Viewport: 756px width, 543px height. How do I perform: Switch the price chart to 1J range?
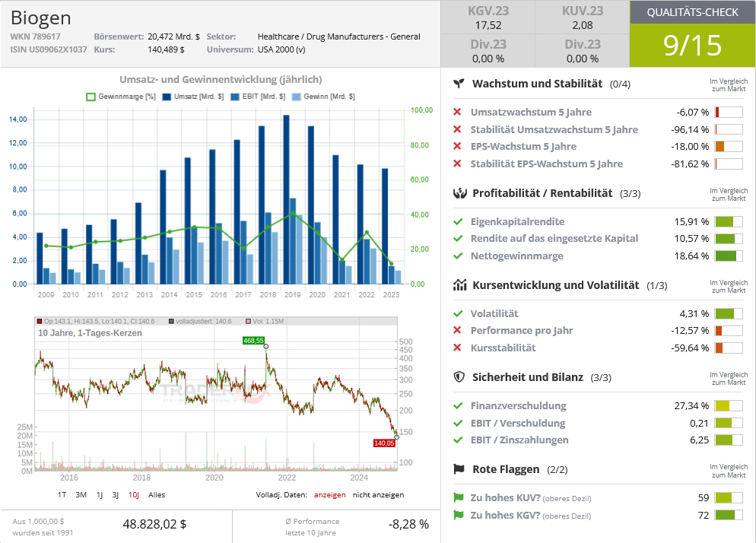[100, 495]
